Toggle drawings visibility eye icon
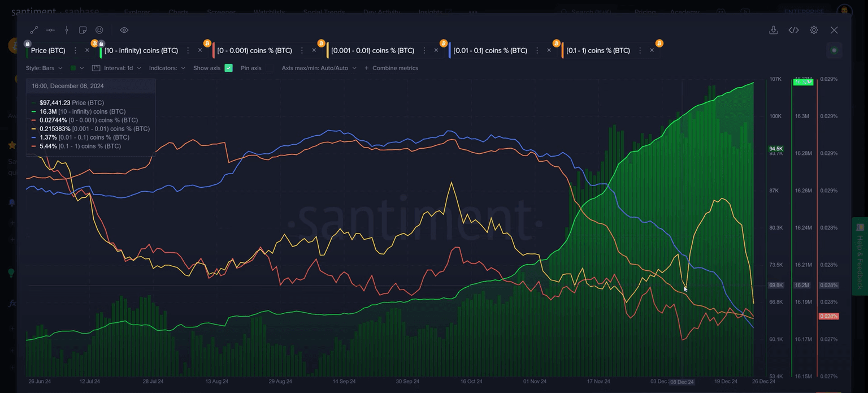Viewport: 868px width, 393px height. (124, 30)
